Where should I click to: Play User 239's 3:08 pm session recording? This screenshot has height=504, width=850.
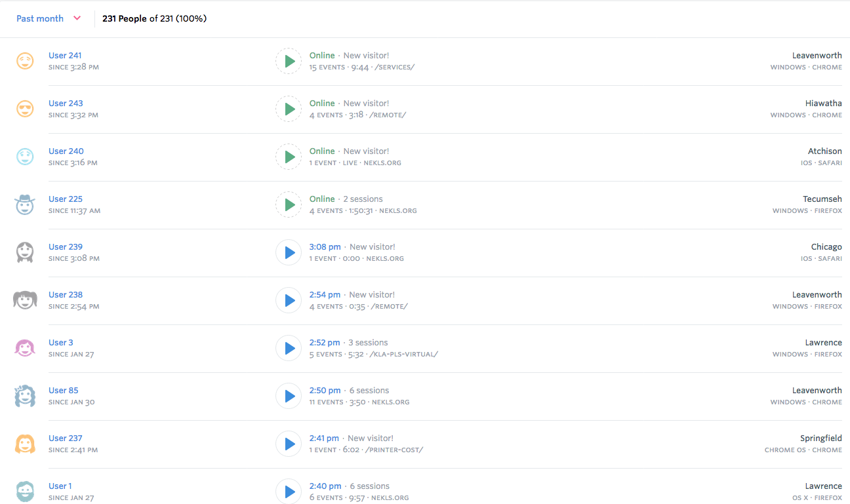click(289, 252)
